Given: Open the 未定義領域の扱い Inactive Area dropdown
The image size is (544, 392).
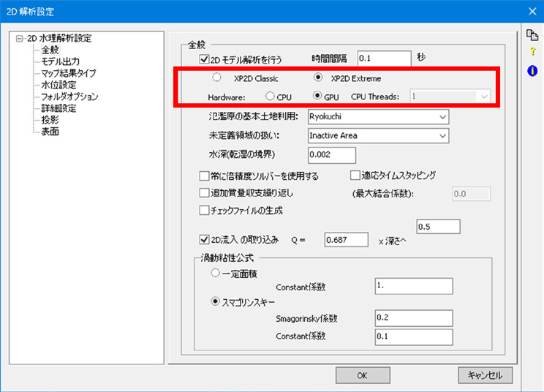Looking at the screenshot, I should [378, 135].
